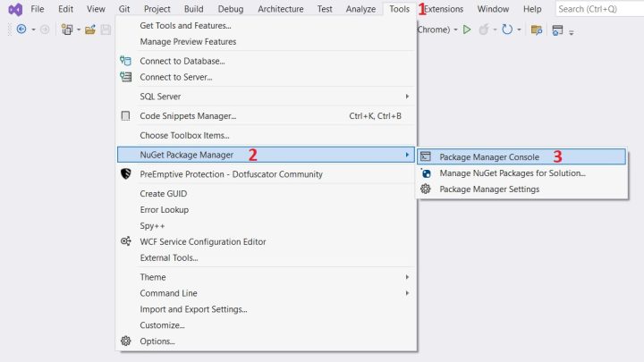The height and width of the screenshot is (362, 644).
Task: Click the Navigate Backward arrow icon
Action: pos(21,29)
